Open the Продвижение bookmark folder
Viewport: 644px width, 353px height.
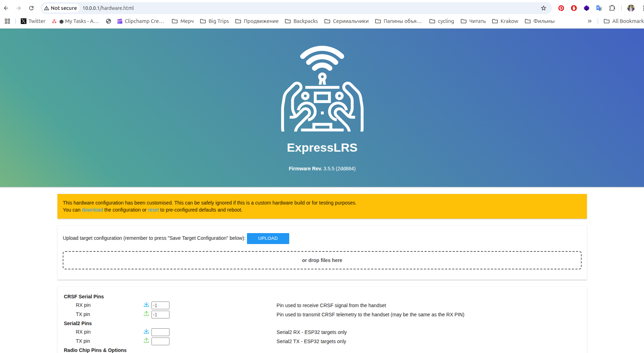[257, 21]
